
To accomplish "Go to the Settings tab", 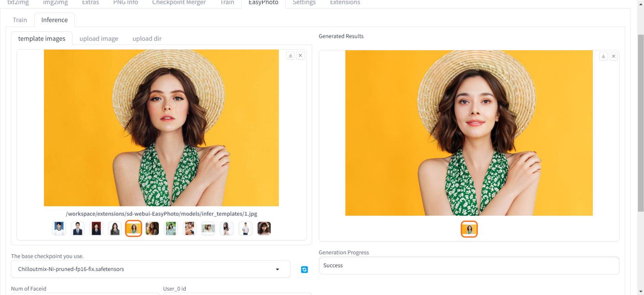I will tap(304, 3).
